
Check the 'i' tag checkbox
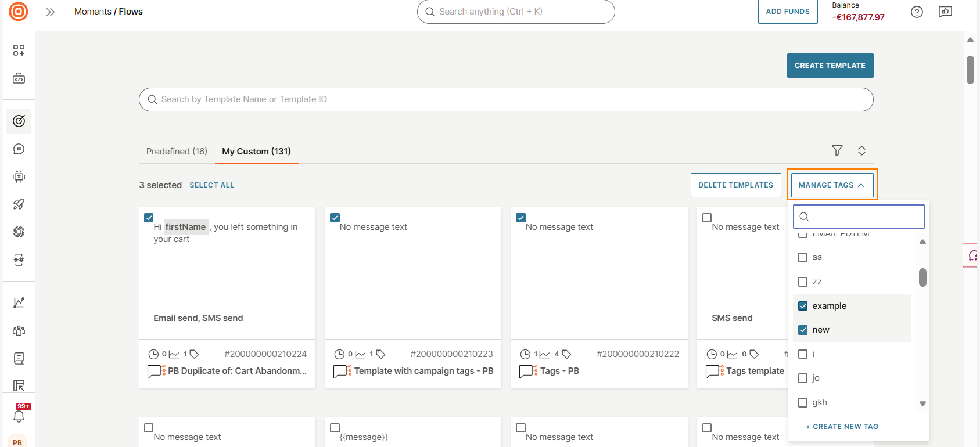click(803, 354)
